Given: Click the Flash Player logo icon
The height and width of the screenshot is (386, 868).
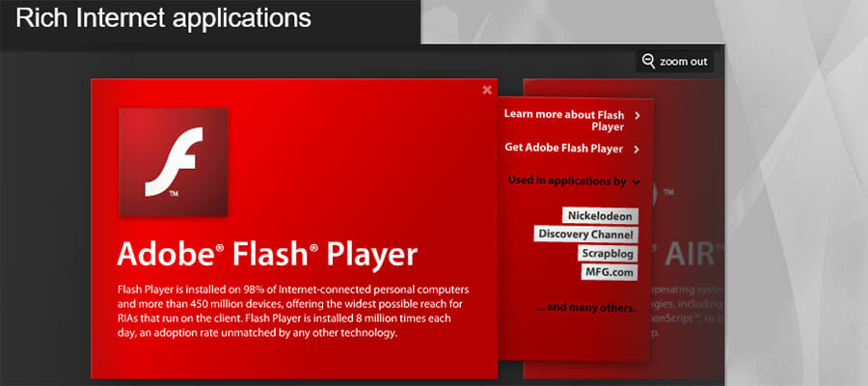Looking at the screenshot, I should click(x=174, y=162).
